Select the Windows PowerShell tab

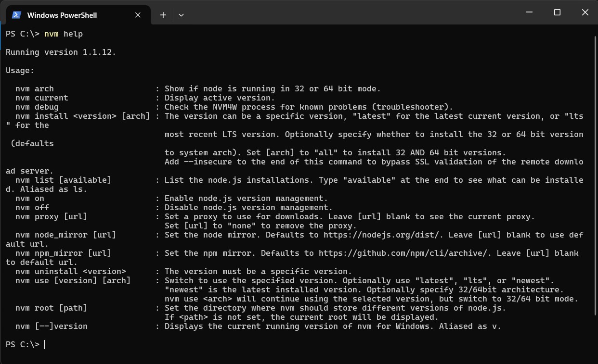tap(62, 15)
